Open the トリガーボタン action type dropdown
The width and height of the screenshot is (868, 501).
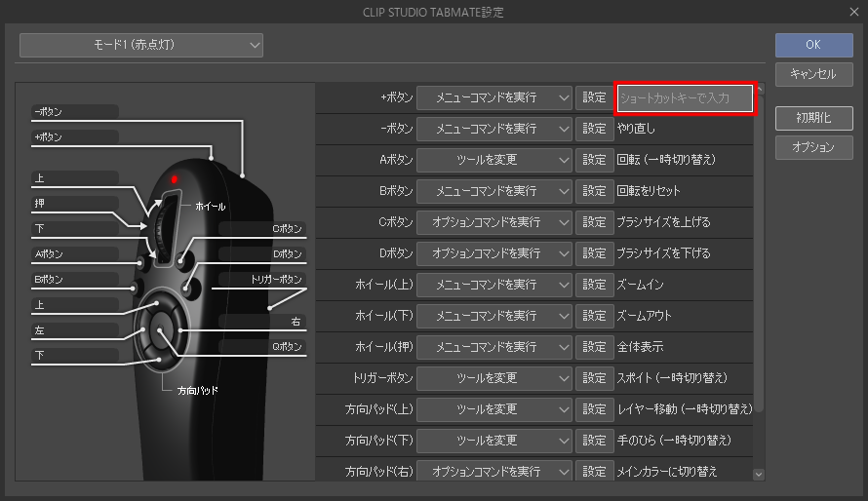coord(494,378)
